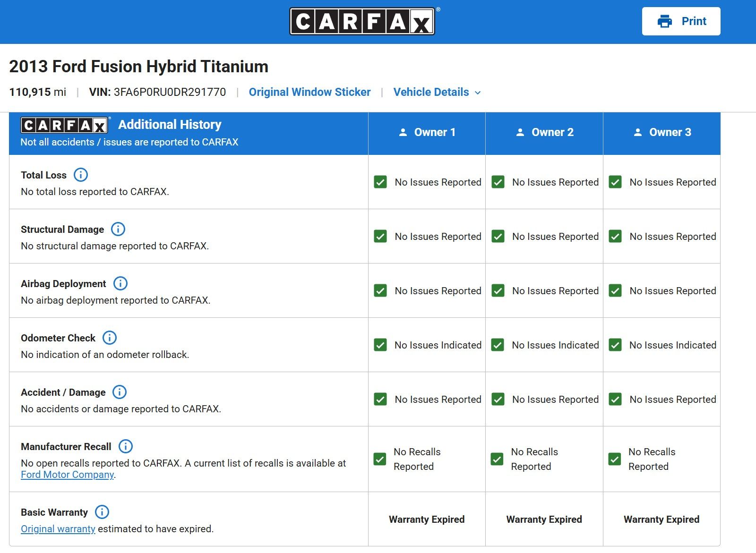Click the VIN 3FA6P0RU0DR291770 text
The width and height of the screenshot is (756, 553).
(157, 92)
